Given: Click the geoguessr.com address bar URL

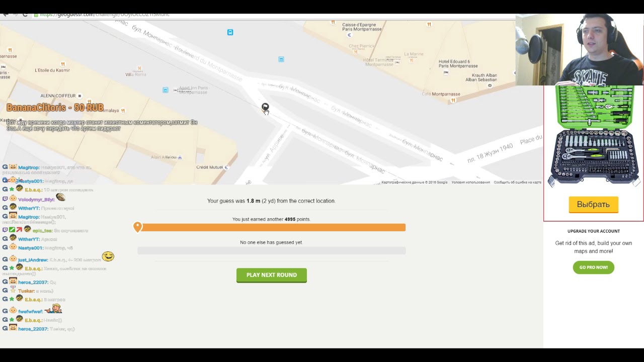Looking at the screenshot, I should click(105, 15).
